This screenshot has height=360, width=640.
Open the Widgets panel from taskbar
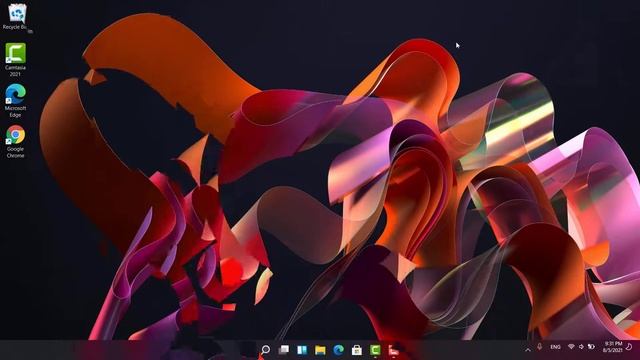[x=302, y=350]
